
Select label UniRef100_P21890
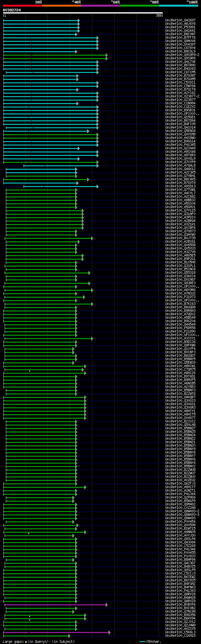pos(180,332)
